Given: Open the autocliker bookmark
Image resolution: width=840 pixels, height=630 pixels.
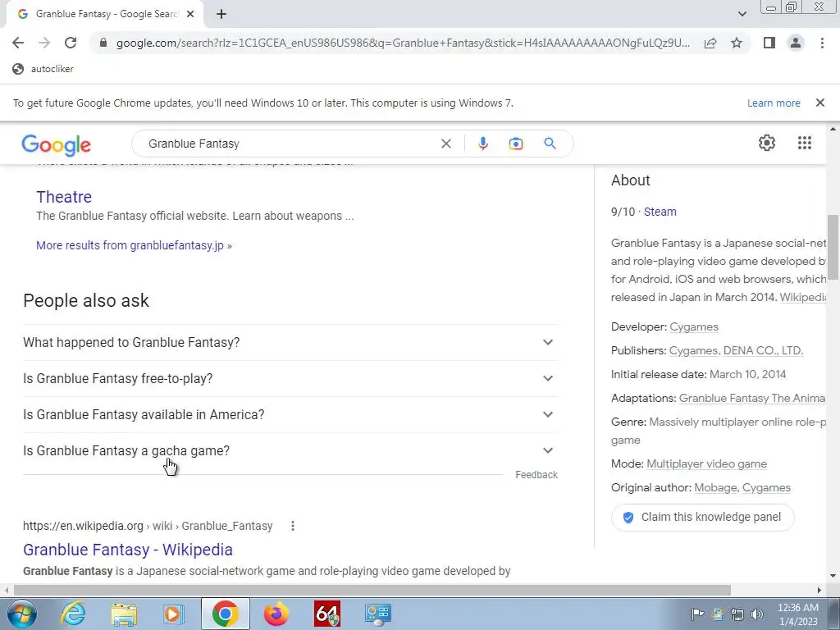Looking at the screenshot, I should (43, 69).
